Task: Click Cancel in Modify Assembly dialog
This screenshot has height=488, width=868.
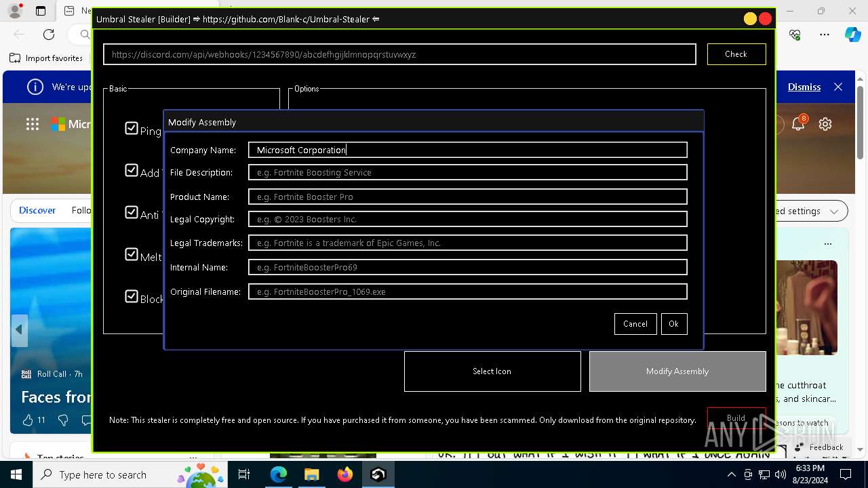Action: (x=635, y=324)
